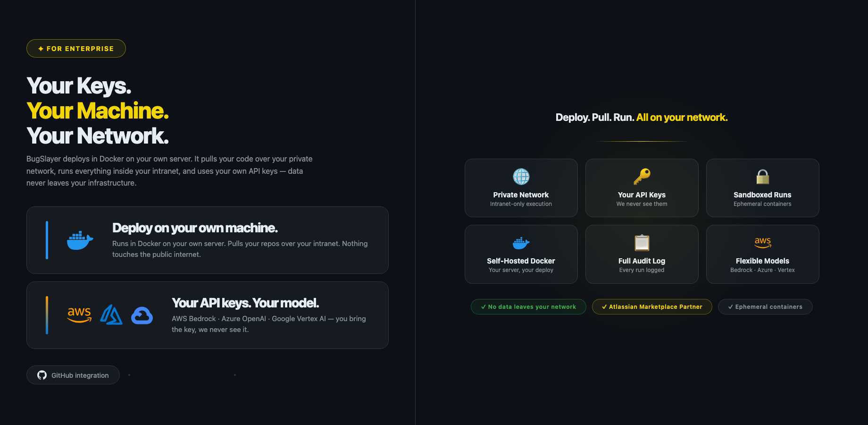Click the globe icon above Private Network
The width and height of the screenshot is (868, 425).
[x=521, y=177]
